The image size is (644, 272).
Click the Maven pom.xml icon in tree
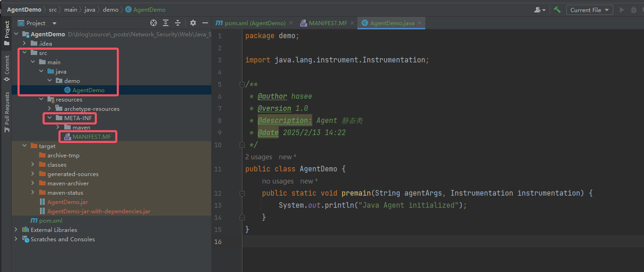coord(34,220)
